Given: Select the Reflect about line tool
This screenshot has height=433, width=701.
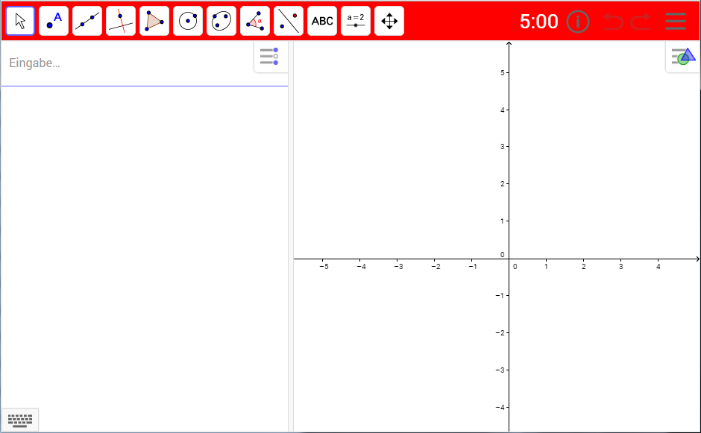Looking at the screenshot, I should pyautogui.click(x=288, y=21).
